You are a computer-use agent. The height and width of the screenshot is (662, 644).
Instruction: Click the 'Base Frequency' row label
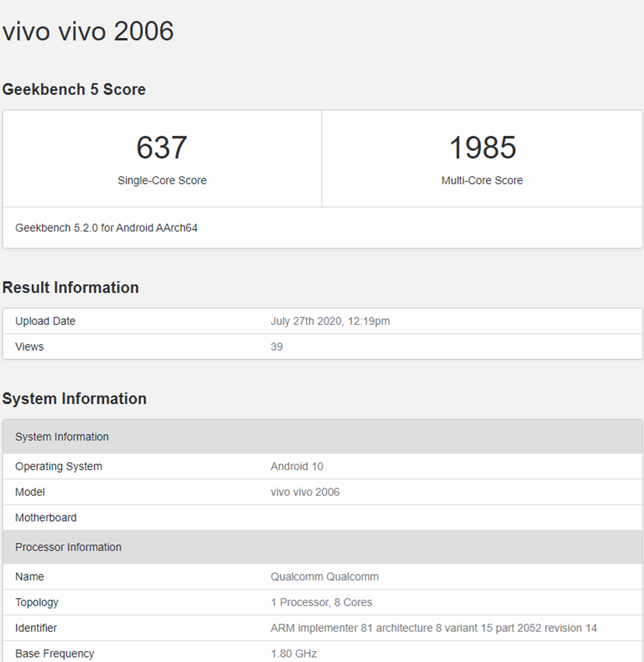click(54, 654)
